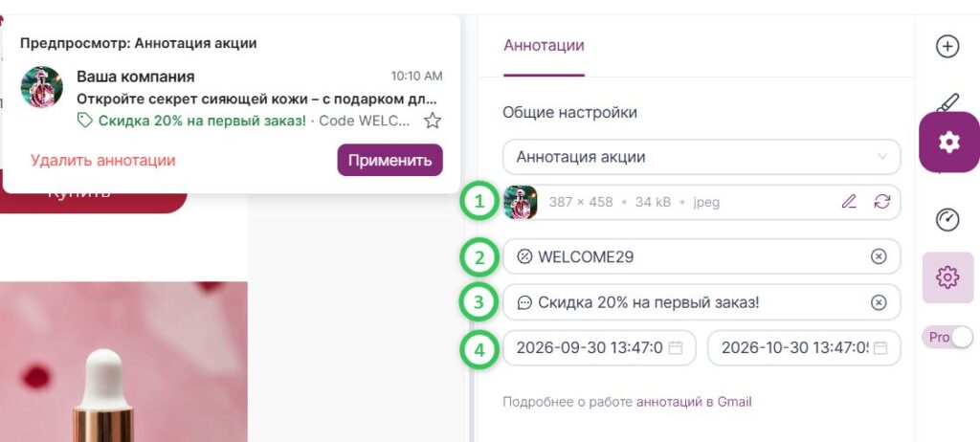The height and width of the screenshot is (442, 980).
Task: Select the outlined gear settings icon
Action: [x=947, y=276]
